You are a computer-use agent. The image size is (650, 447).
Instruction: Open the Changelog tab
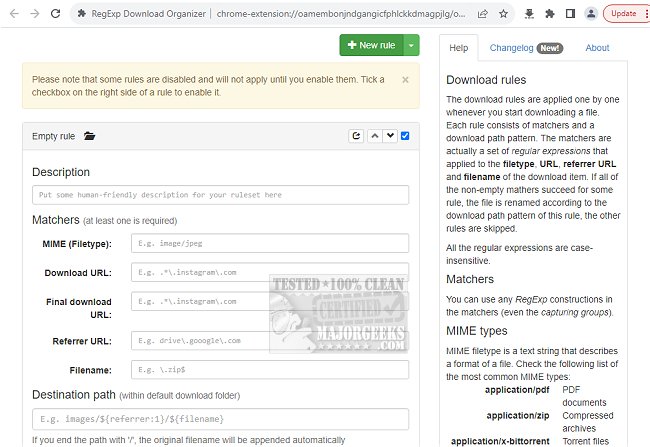526,48
